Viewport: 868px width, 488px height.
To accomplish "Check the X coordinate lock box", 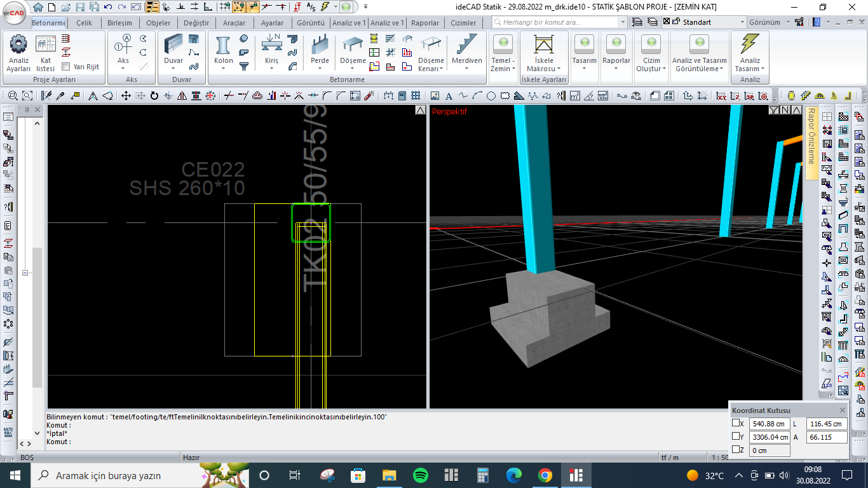I will click(736, 423).
